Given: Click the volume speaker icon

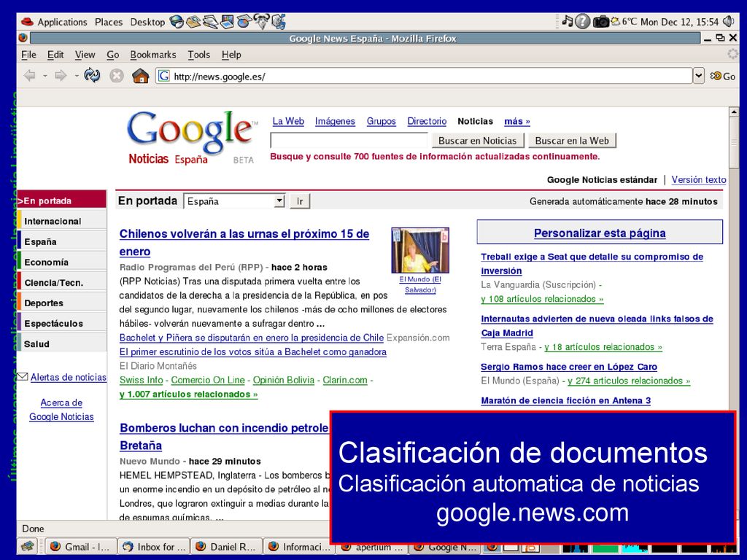Looking at the screenshot, I should pos(729,21).
